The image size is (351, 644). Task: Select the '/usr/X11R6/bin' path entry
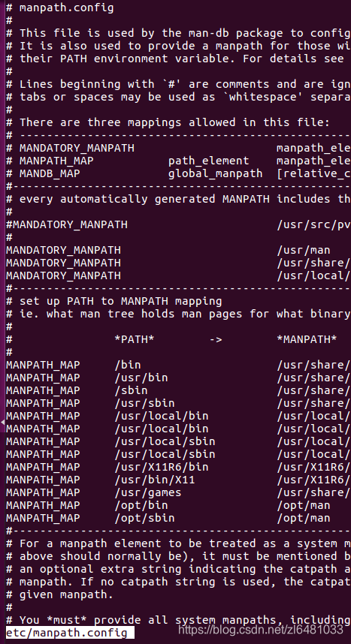tap(162, 467)
